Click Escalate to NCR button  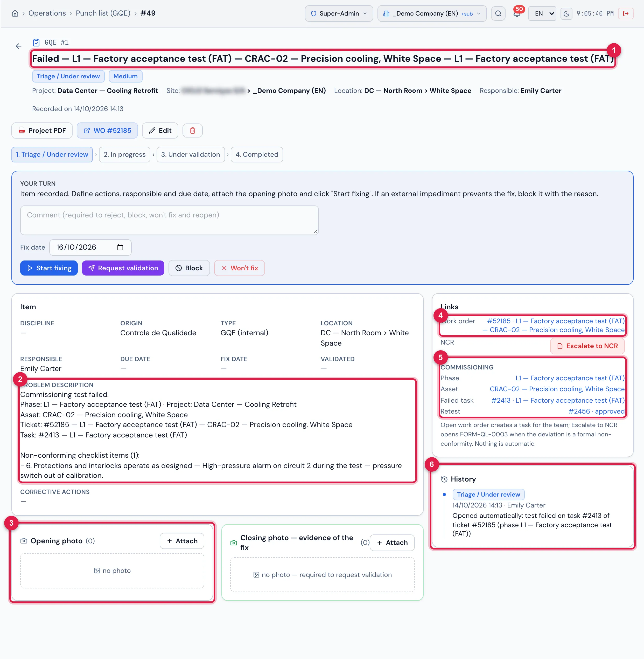(587, 346)
